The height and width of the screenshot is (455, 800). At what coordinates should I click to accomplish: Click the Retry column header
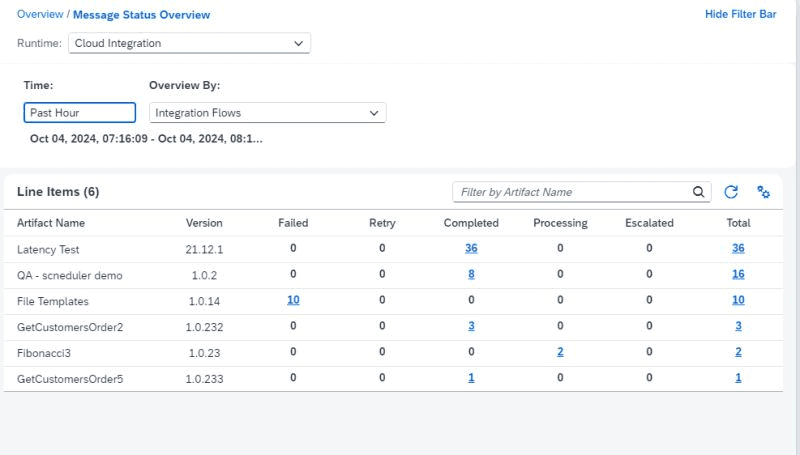(382, 223)
